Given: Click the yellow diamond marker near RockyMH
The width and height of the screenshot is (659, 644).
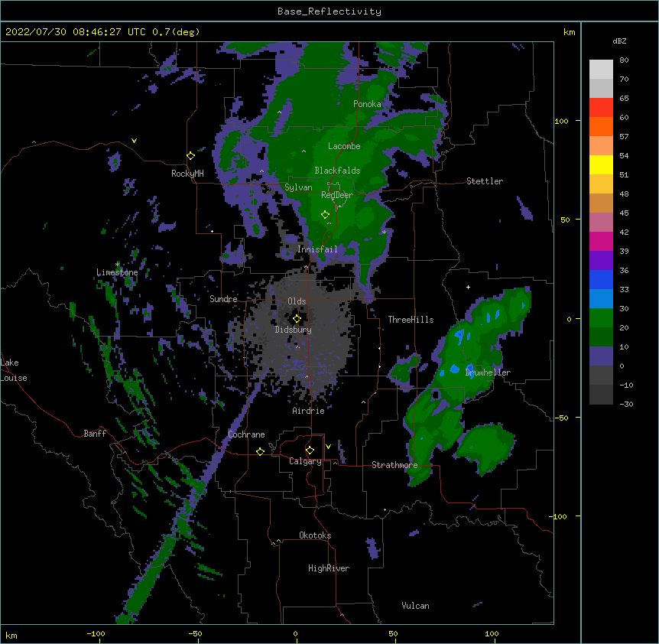Looking at the screenshot, I should [x=191, y=156].
